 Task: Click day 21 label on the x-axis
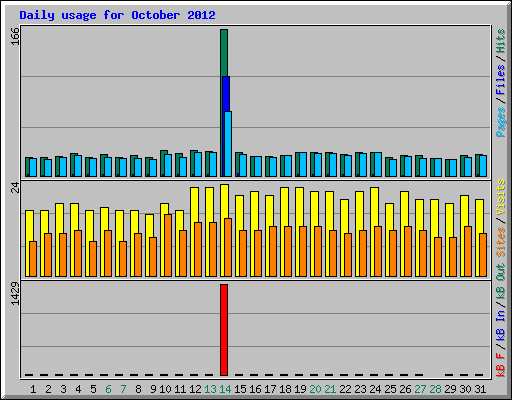[x=330, y=389]
